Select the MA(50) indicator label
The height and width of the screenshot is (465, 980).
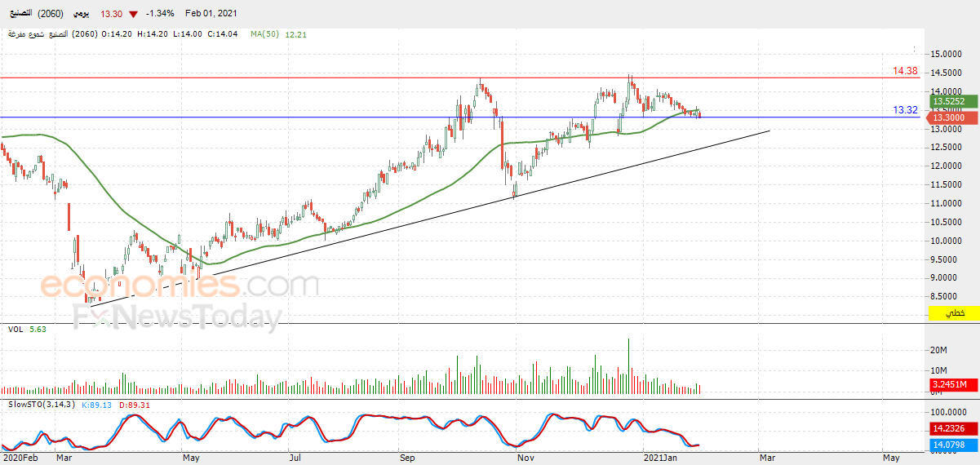point(266,34)
